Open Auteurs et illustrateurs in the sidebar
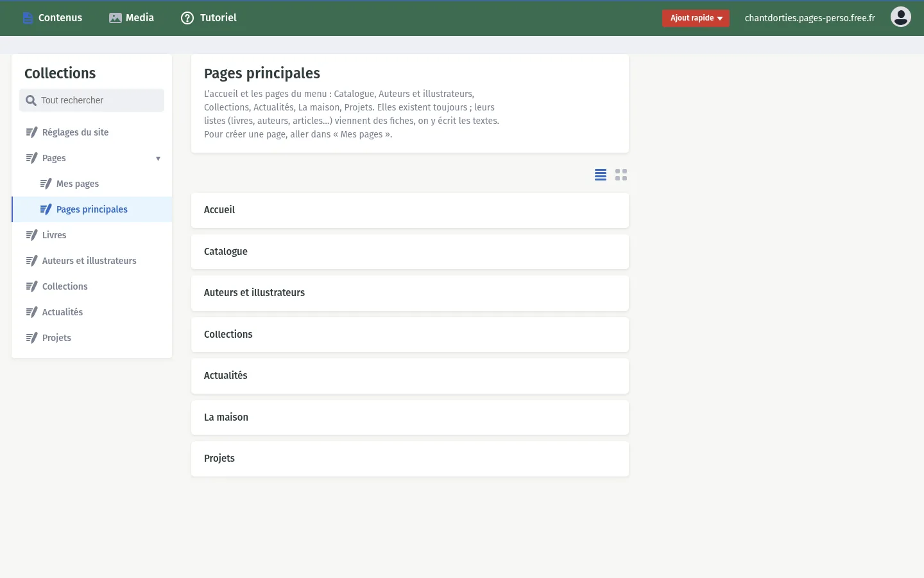 pos(92,261)
